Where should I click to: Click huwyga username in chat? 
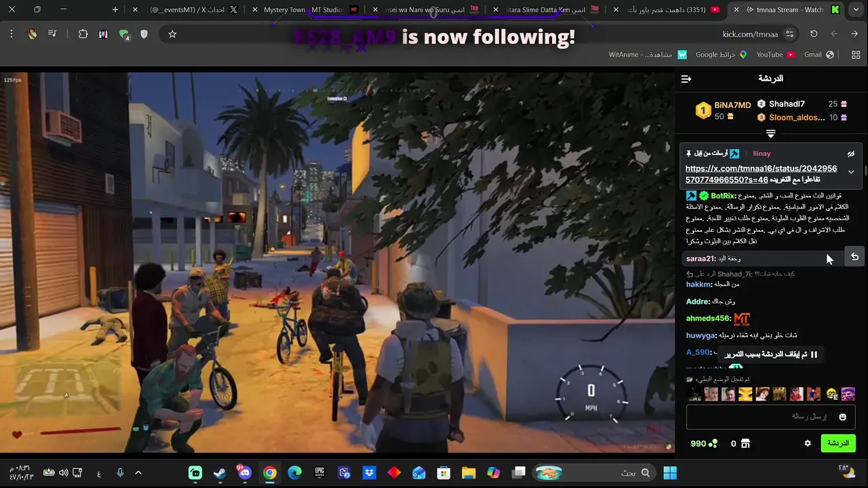(701, 335)
